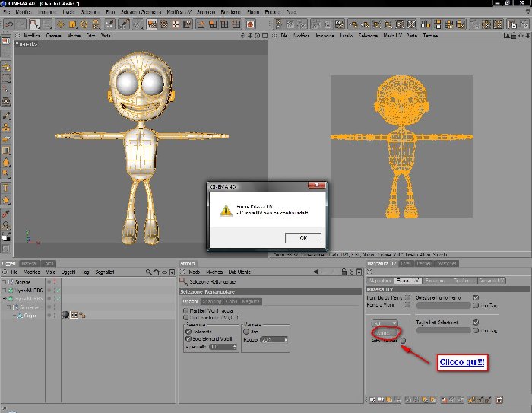Select the magnifier zoom tool in left palette

pos(6,174)
